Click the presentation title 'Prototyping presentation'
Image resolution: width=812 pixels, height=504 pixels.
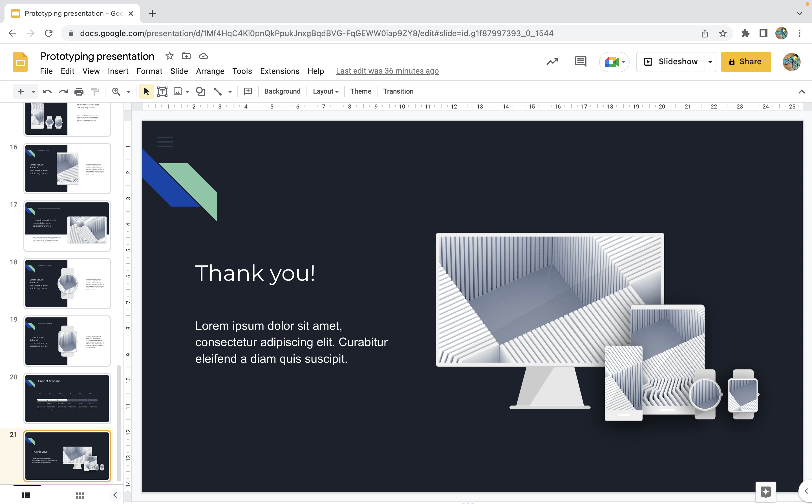(97, 56)
